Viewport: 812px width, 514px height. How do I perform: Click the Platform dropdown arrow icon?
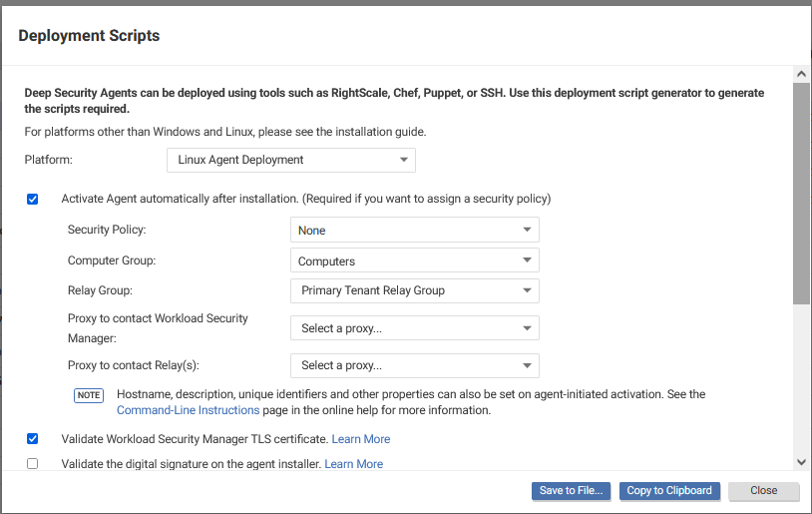click(403, 160)
